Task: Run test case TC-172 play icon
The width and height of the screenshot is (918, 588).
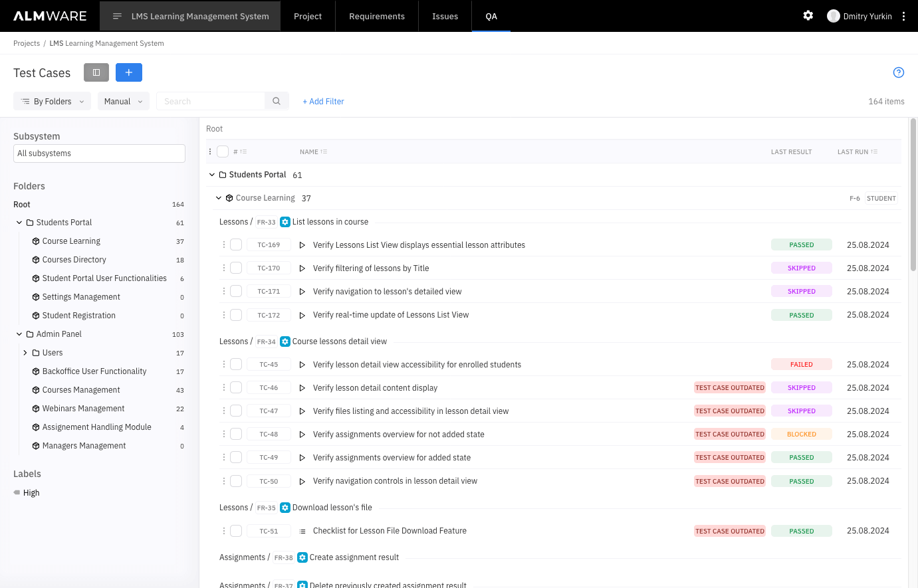Action: pyautogui.click(x=302, y=315)
